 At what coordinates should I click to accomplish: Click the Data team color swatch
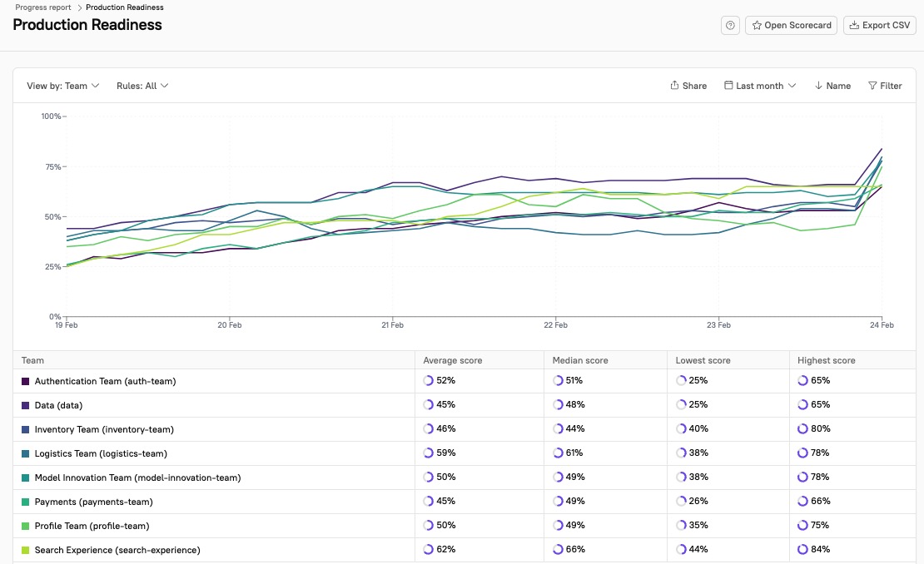click(25, 406)
